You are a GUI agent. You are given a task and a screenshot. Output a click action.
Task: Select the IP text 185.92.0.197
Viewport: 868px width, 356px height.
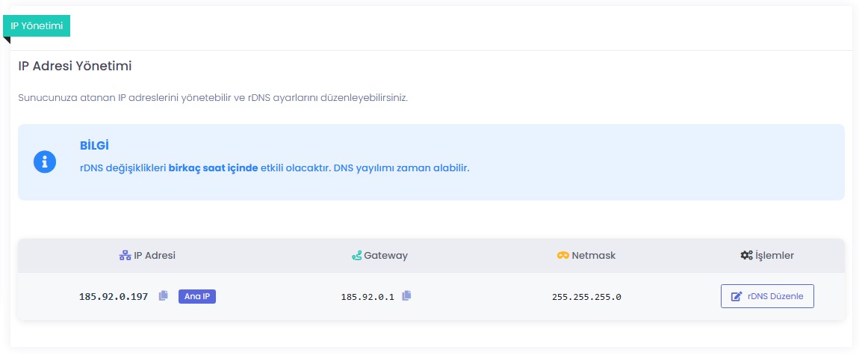pos(114,297)
